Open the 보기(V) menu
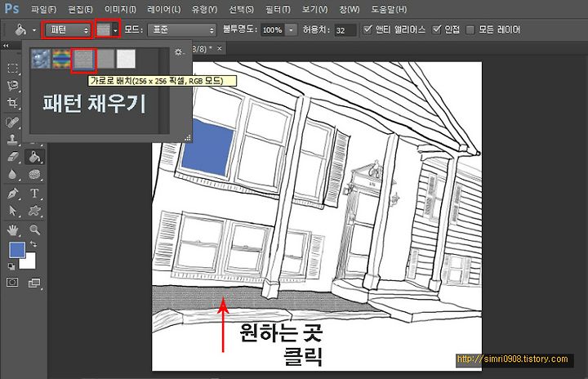This screenshot has height=379, width=588. (315, 9)
